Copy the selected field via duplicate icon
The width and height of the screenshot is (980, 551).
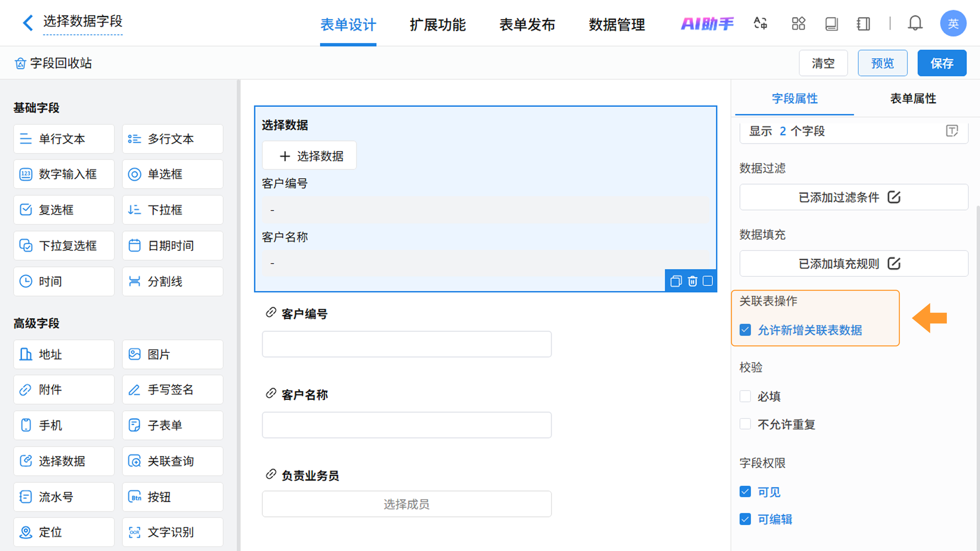(676, 281)
